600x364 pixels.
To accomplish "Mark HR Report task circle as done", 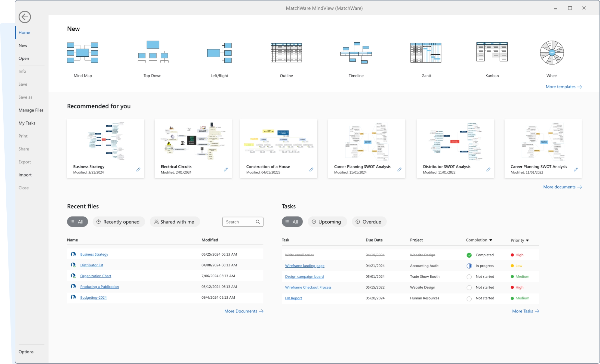I will (469, 299).
